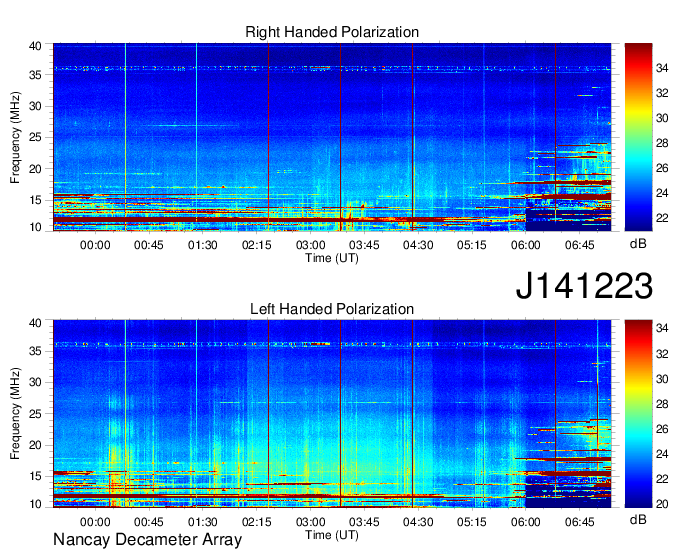The height and width of the screenshot is (552, 680).
Task: Click the "25" frequency tick of Right Handed plot
Action: 35,137
